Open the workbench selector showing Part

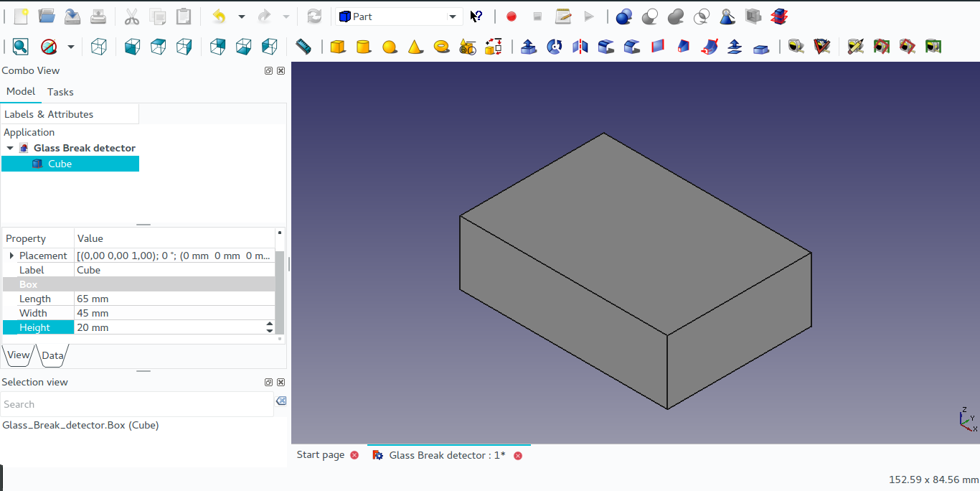pos(398,15)
